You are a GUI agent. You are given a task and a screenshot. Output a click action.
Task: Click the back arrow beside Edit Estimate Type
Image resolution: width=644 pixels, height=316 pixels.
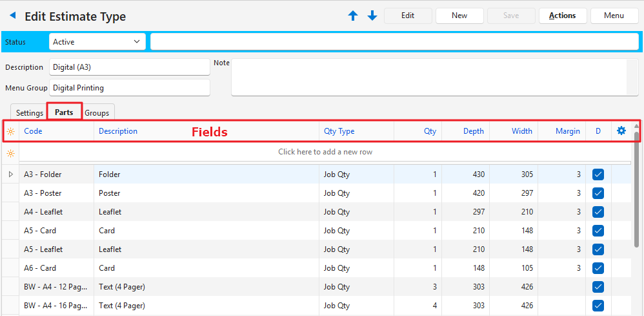[12, 16]
